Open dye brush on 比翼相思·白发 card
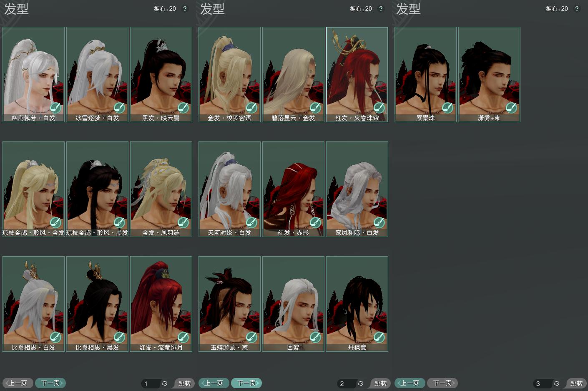The width and height of the screenshot is (588, 391). [x=55, y=338]
